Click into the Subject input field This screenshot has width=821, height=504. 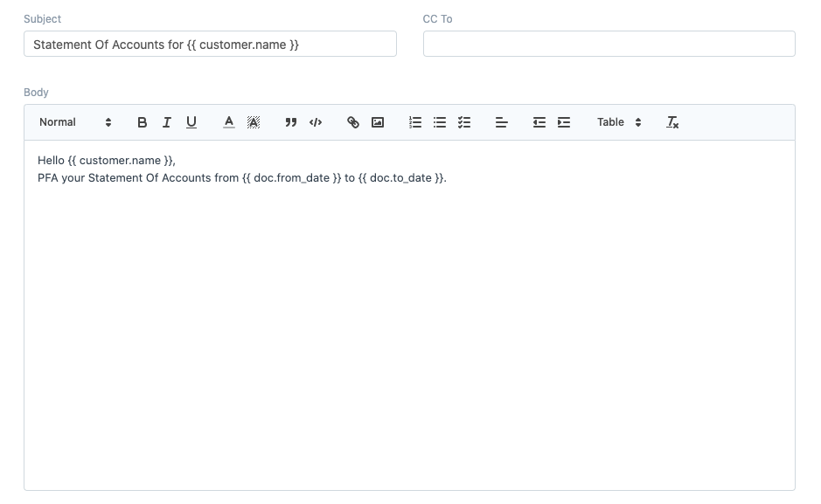[210, 44]
